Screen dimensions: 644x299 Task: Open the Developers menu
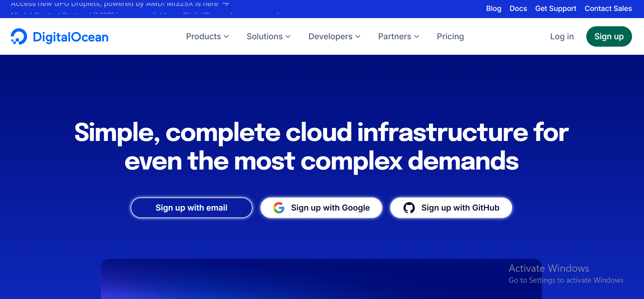pyautogui.click(x=334, y=36)
